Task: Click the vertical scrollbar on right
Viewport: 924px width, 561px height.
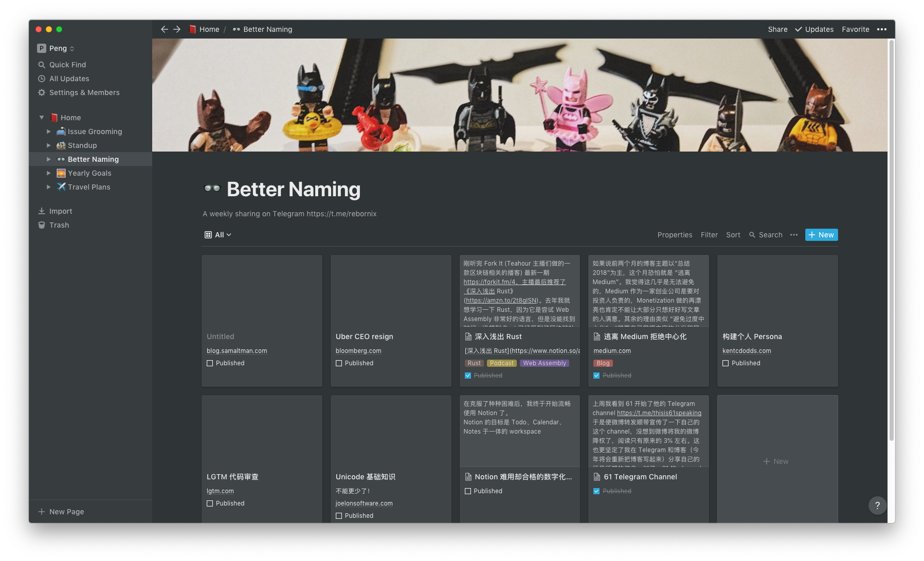Action: pyautogui.click(x=892, y=240)
